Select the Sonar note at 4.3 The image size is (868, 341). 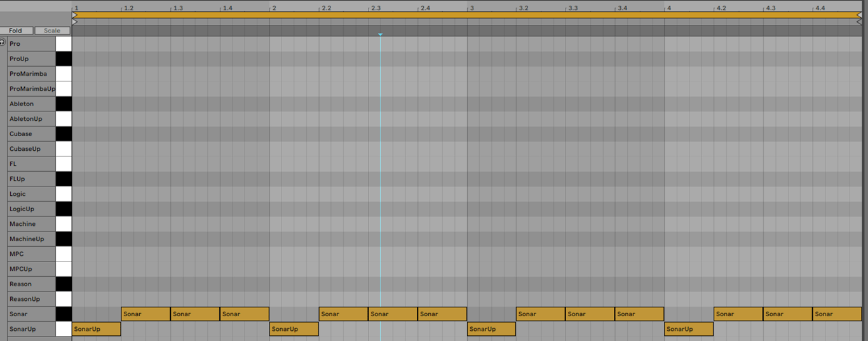click(x=788, y=314)
